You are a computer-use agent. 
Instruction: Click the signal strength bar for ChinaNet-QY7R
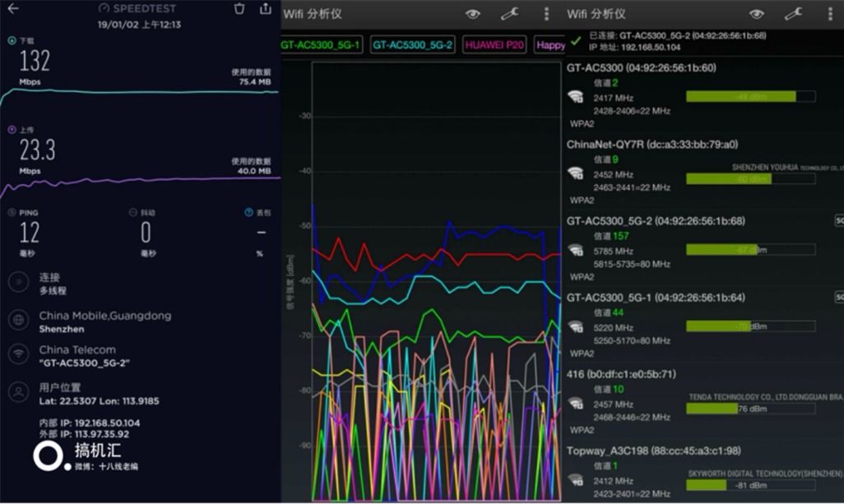click(750, 178)
